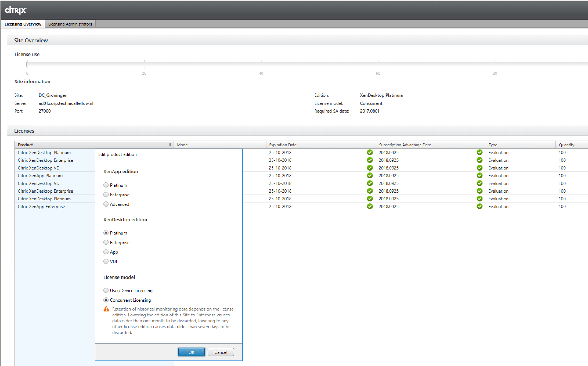Click Subscription Advantage checkmark in first license row

(x=479, y=152)
